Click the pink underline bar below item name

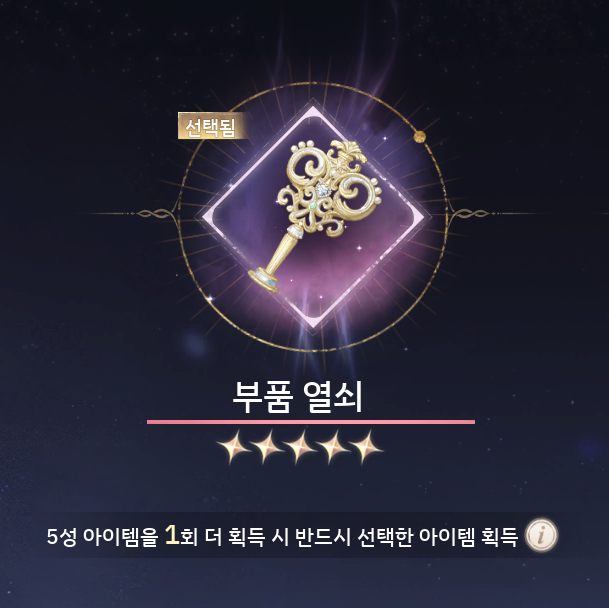point(311,422)
